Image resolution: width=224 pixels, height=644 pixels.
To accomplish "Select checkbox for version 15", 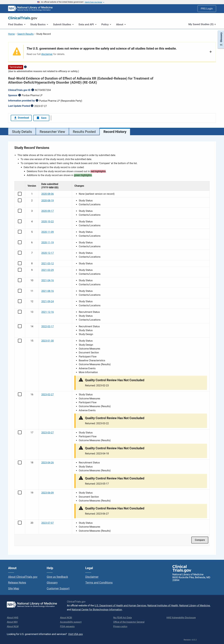I will pos(20,340).
